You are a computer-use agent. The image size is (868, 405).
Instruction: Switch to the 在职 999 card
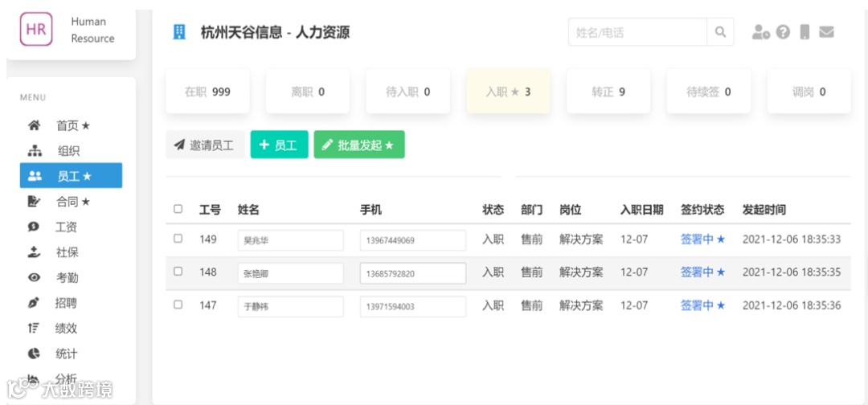tap(207, 92)
